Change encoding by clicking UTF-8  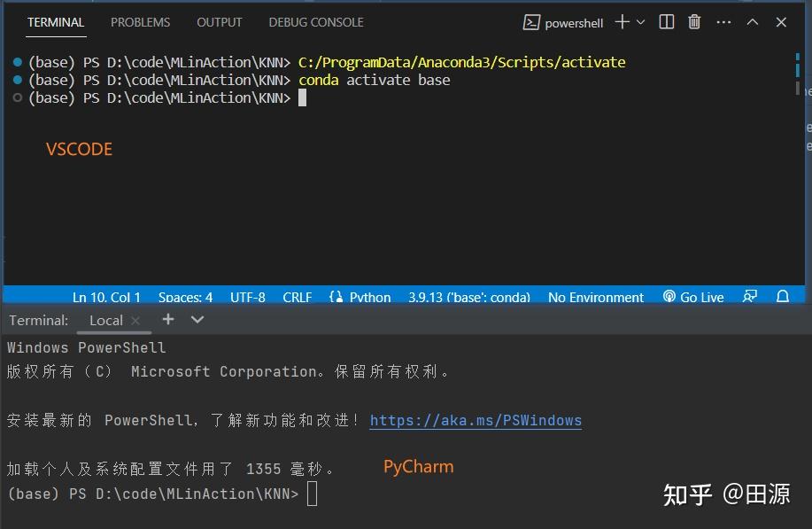pyautogui.click(x=247, y=297)
